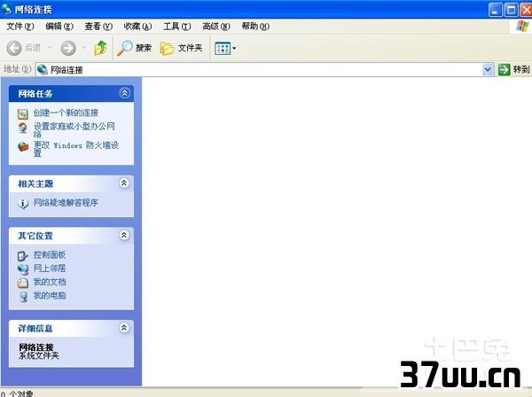This screenshot has height=397, width=532.
Task: Click the Network Neighborhood icon
Action: coord(23,269)
